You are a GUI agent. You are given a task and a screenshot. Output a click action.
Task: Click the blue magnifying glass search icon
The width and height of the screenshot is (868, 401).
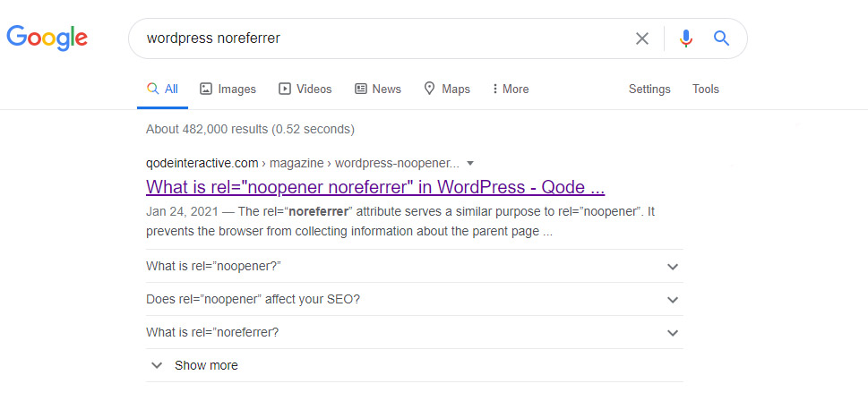(721, 38)
